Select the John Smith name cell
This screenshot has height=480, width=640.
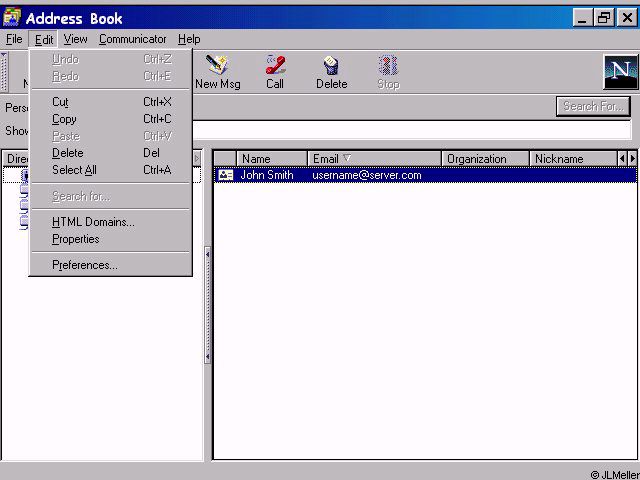coord(267,175)
